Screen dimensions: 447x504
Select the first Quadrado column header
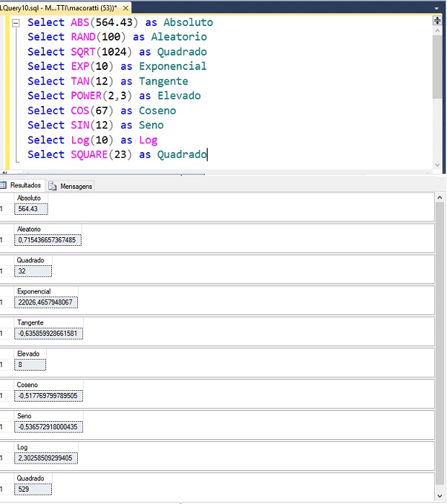33,260
